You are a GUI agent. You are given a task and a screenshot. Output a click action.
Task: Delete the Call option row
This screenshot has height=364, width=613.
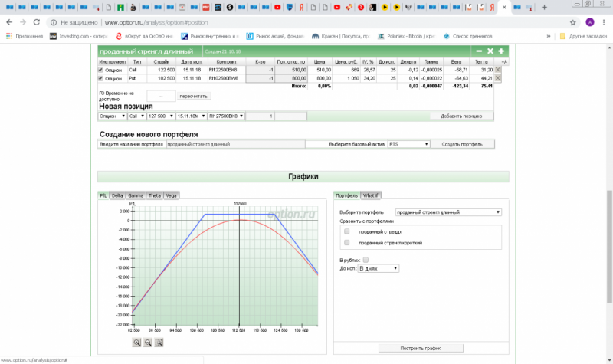click(498, 70)
